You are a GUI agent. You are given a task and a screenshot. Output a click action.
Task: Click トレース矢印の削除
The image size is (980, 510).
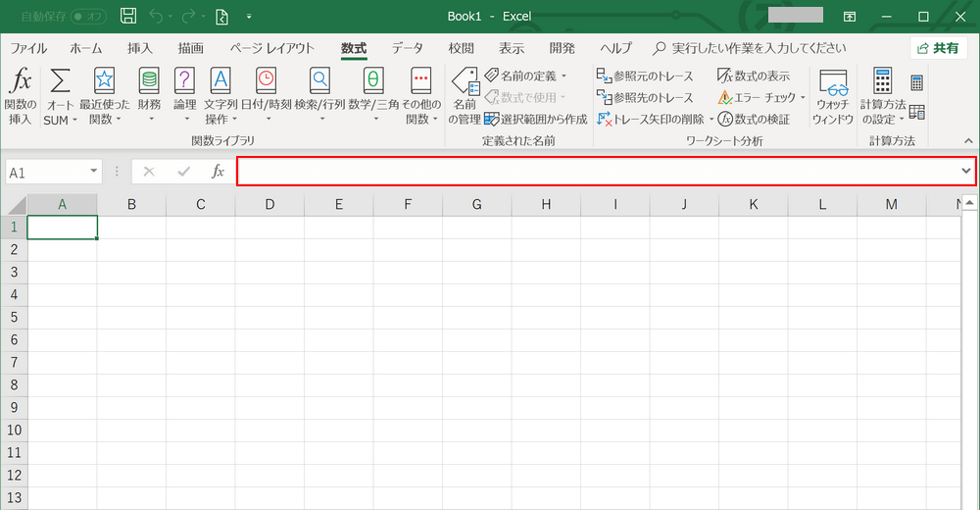tap(651, 119)
